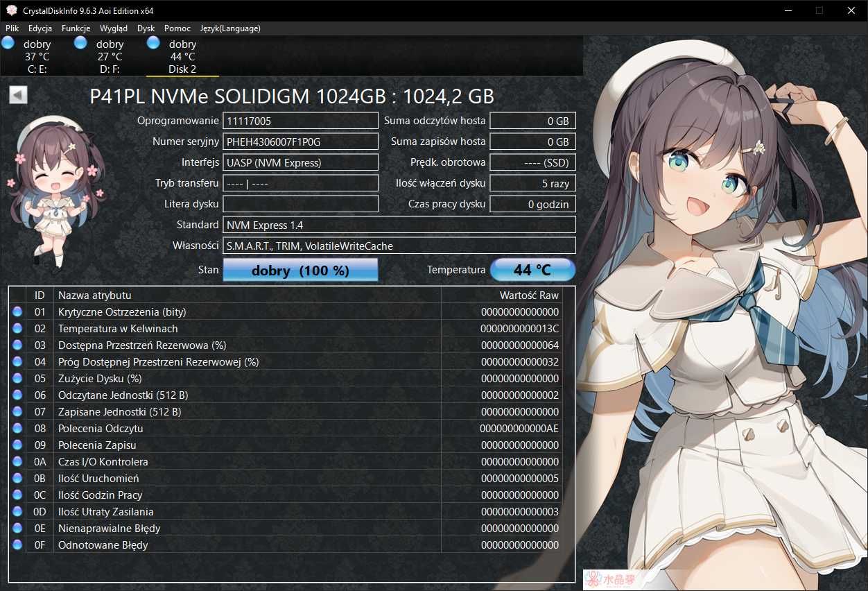Click the previous disk arrow button

coord(18,95)
